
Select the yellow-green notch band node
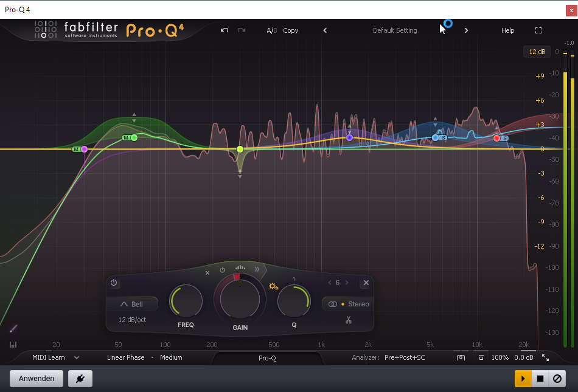point(240,149)
